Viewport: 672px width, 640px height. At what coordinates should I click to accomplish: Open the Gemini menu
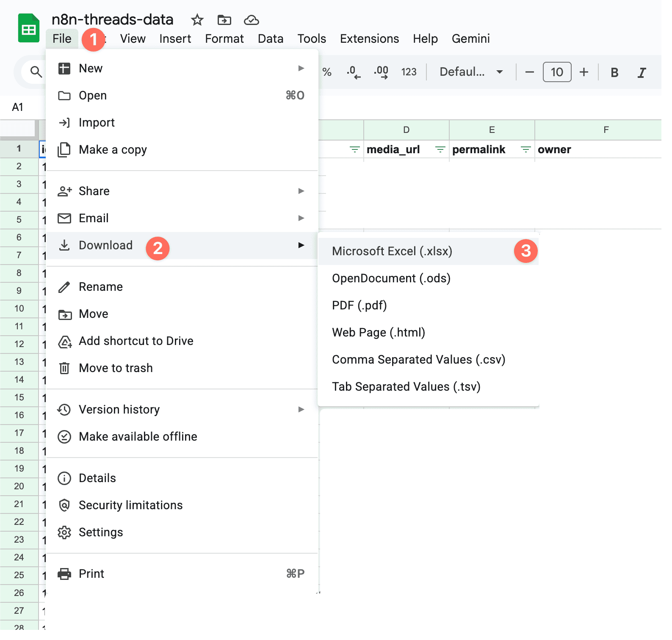(x=470, y=39)
